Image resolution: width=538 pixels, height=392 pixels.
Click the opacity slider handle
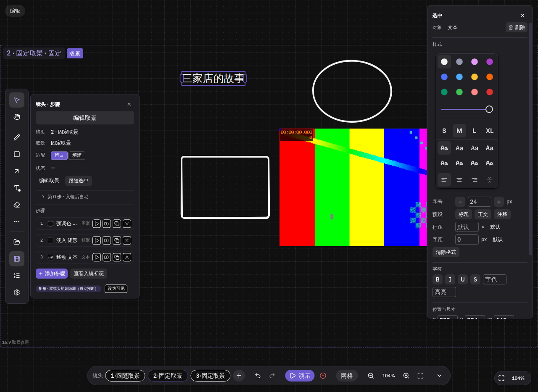[x=489, y=109]
